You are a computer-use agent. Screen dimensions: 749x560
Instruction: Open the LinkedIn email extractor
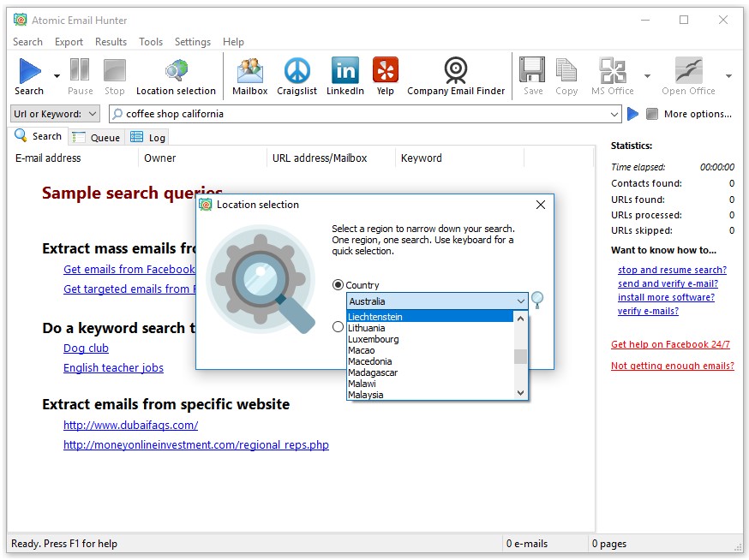point(345,75)
